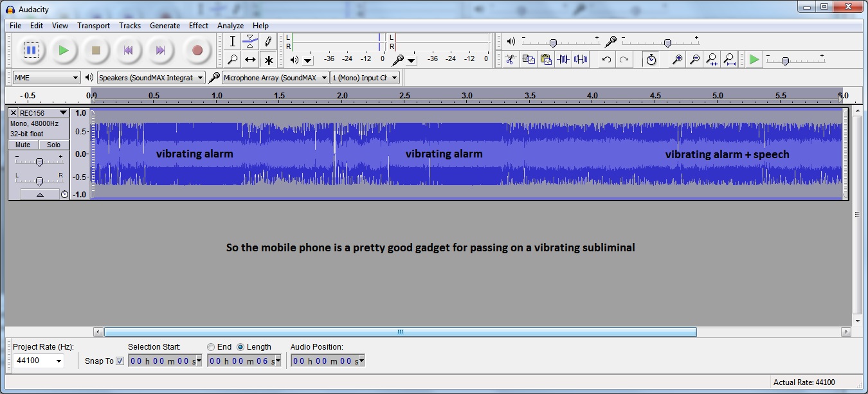Screen dimensions: 868x394
Task: Open the Generate menu
Action: 165,26
